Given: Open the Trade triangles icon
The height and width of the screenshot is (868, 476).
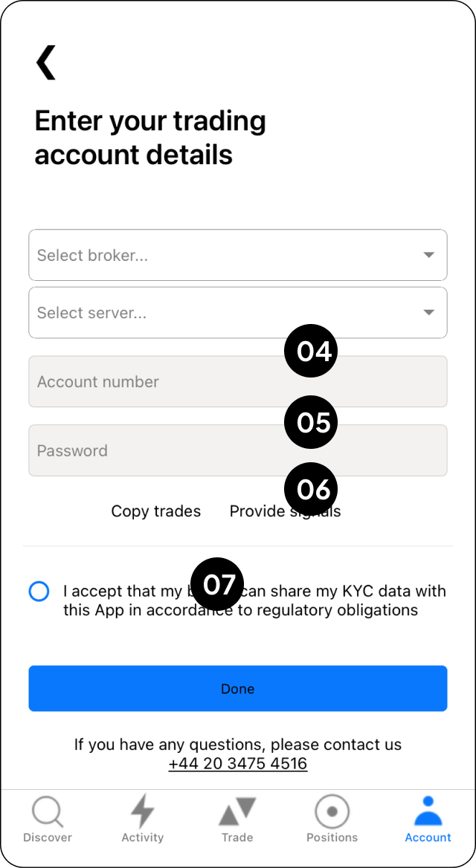Looking at the screenshot, I should (237, 812).
